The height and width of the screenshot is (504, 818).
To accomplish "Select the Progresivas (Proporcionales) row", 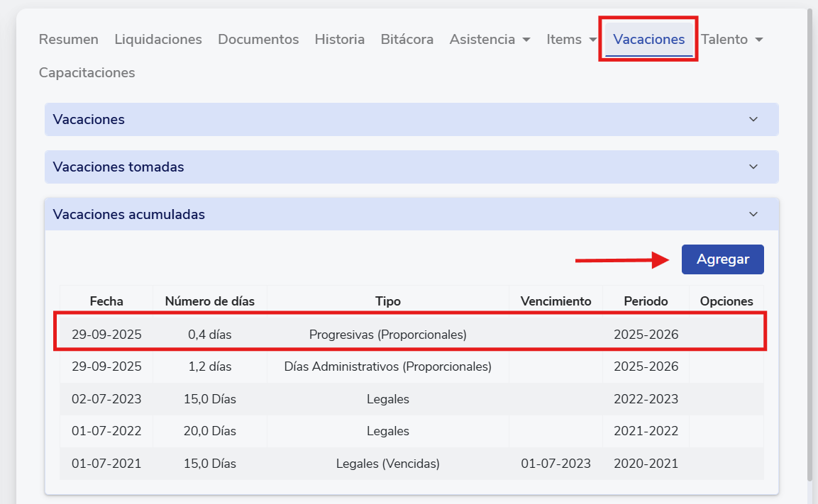I will click(387, 335).
